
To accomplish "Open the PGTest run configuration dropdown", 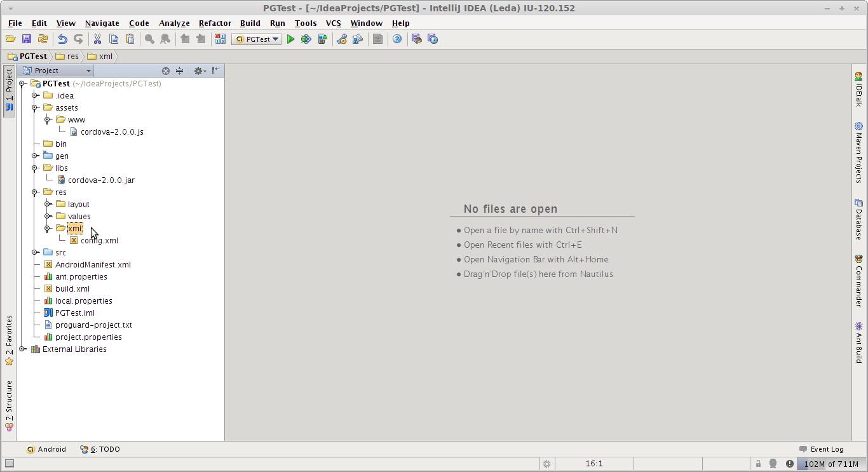I will pos(256,39).
